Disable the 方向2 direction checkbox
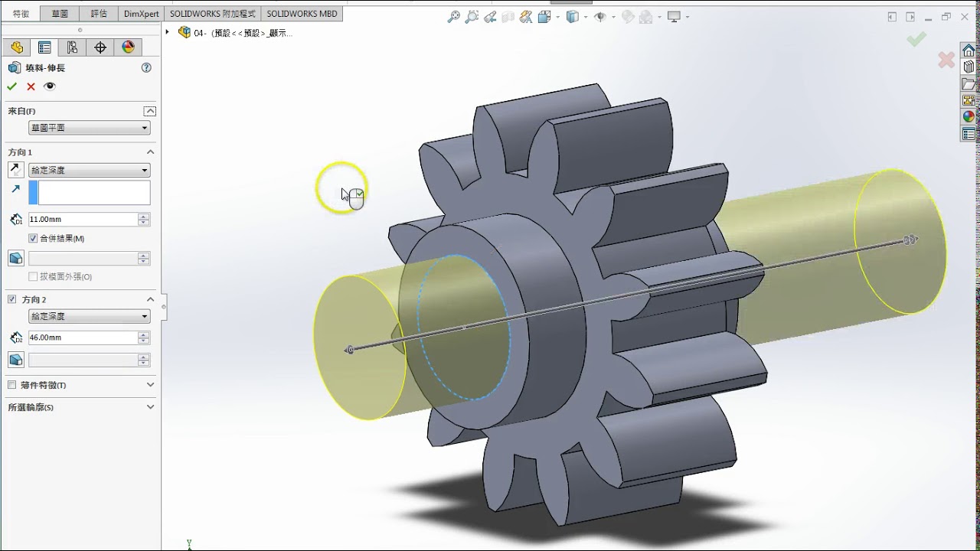 coord(11,299)
